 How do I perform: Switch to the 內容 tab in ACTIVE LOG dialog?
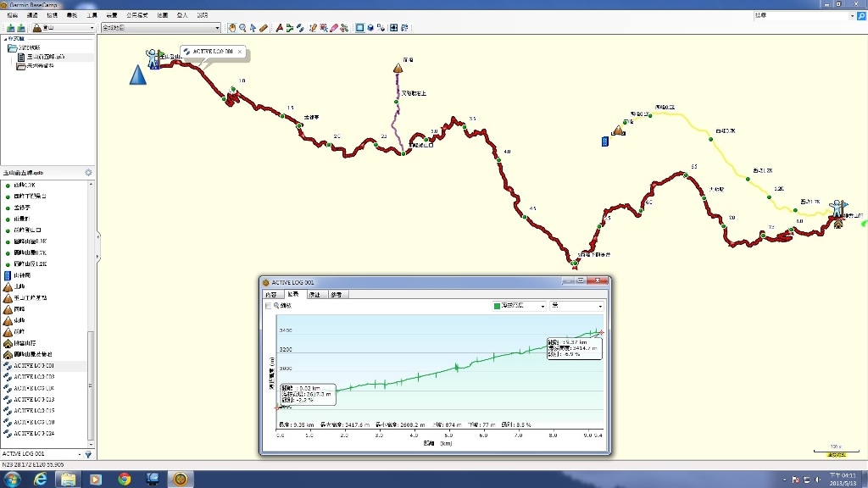coord(271,295)
